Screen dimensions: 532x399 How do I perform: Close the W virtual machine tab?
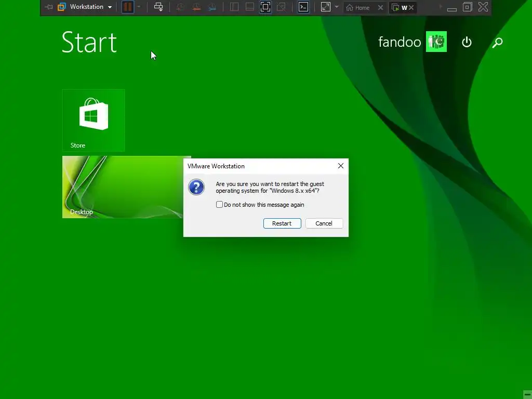(x=411, y=7)
